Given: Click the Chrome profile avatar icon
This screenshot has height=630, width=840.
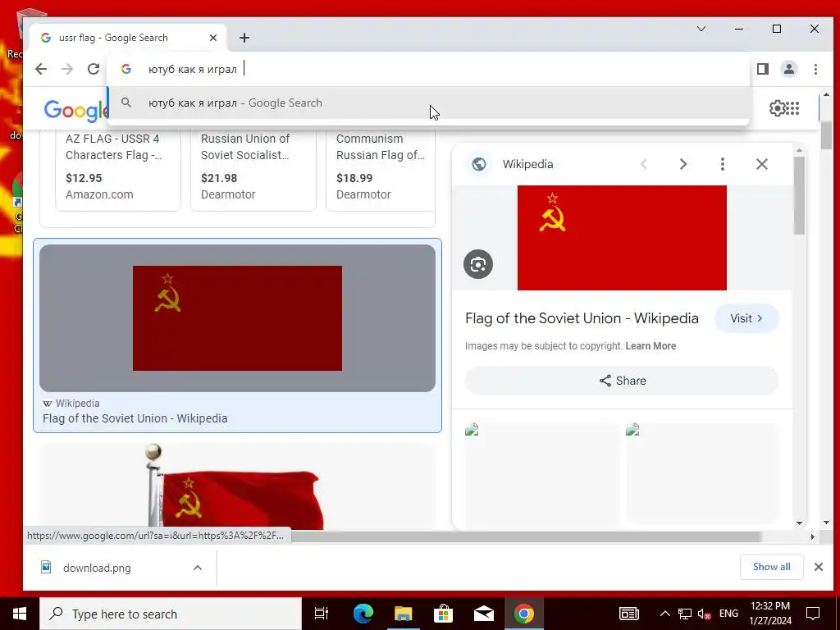Looking at the screenshot, I should (789, 69).
